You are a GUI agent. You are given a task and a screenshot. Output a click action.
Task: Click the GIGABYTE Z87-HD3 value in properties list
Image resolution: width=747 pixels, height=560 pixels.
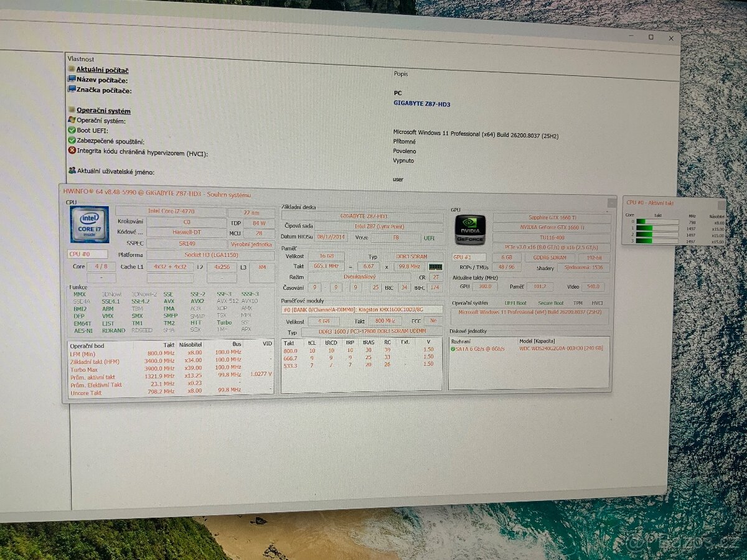(x=421, y=104)
